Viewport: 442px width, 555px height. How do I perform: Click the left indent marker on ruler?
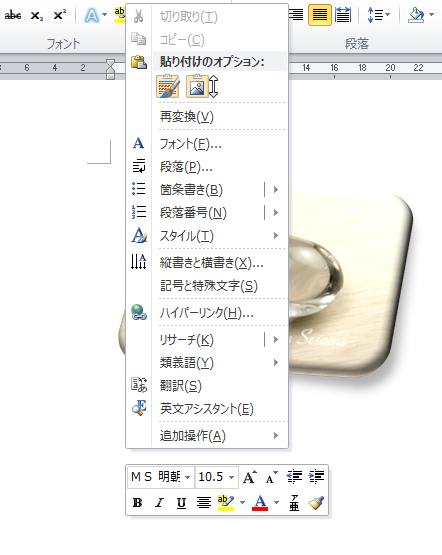pyautogui.click(x=110, y=76)
